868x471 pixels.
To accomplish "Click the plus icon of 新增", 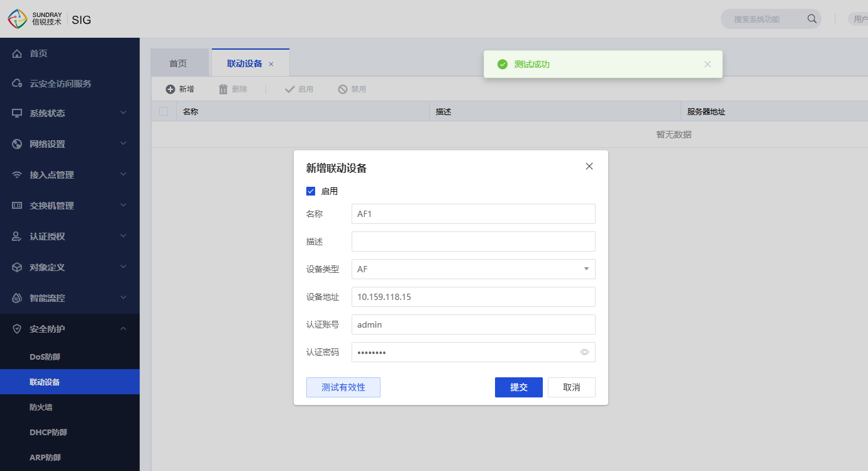I will [170, 89].
